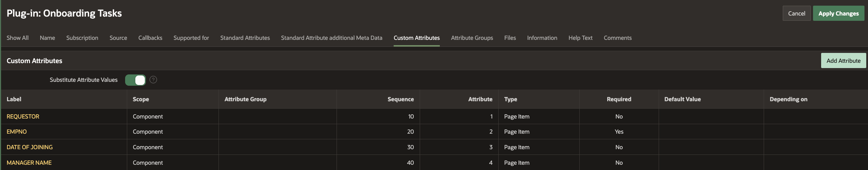Go to the Attribute Groups tab
Image resolution: width=868 pixels, height=170 pixels.
click(472, 38)
